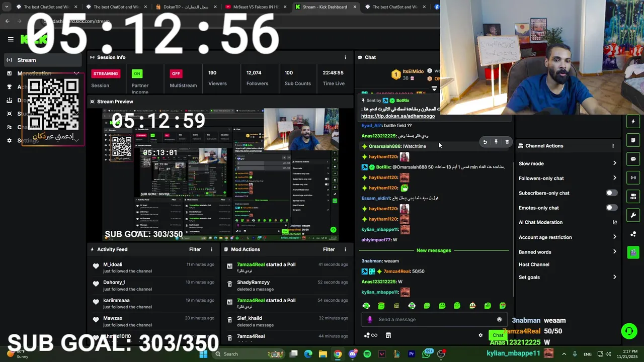Click the Send a message input
This screenshot has width=644, height=362.
coord(434,319)
